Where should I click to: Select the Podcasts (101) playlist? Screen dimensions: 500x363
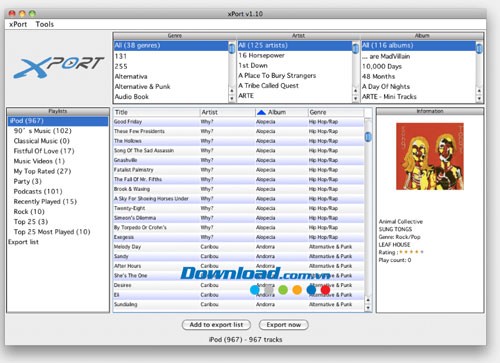(58, 191)
